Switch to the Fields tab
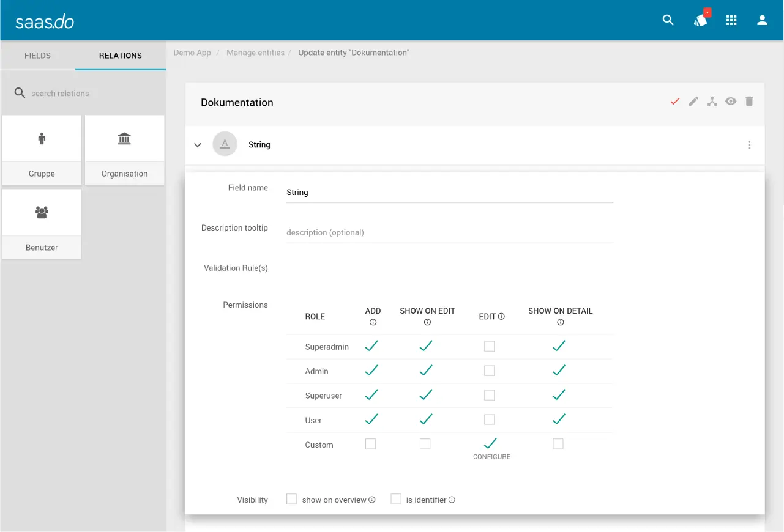This screenshot has width=784, height=532. 37,55
